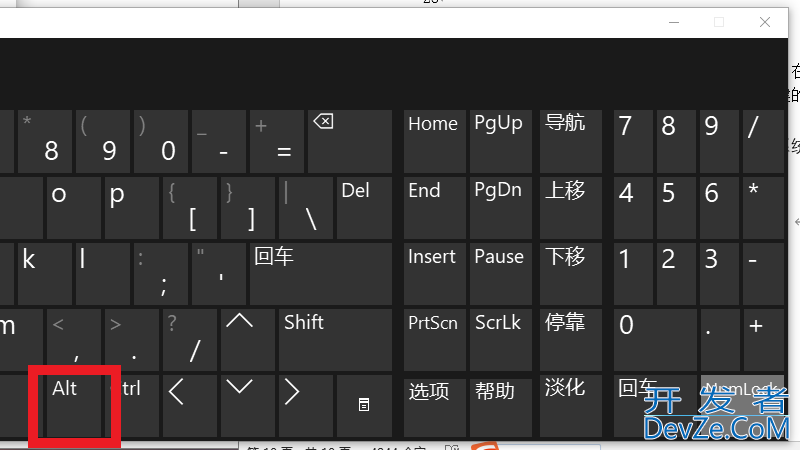Click the letter o key
The image size is (800, 450).
pos(73,208)
